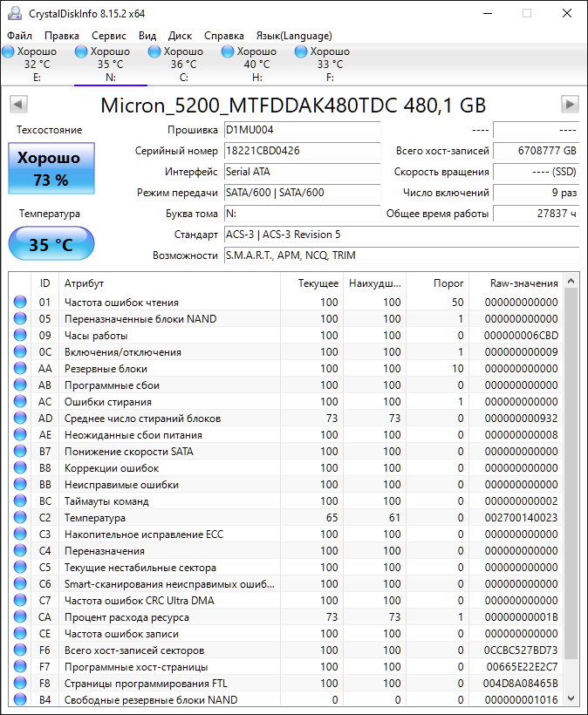The height and width of the screenshot is (715, 588).
Task: Select disk C: tab at 36 °C
Action: point(184,65)
